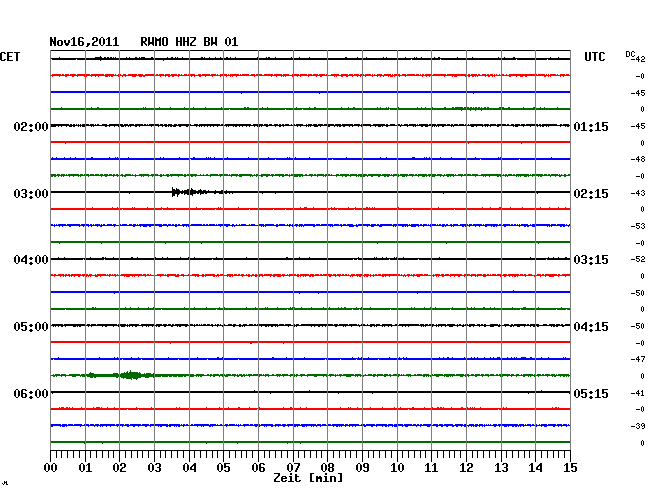Click the DC offset value -41
This screenshot has height=494, width=650.
(x=638, y=393)
